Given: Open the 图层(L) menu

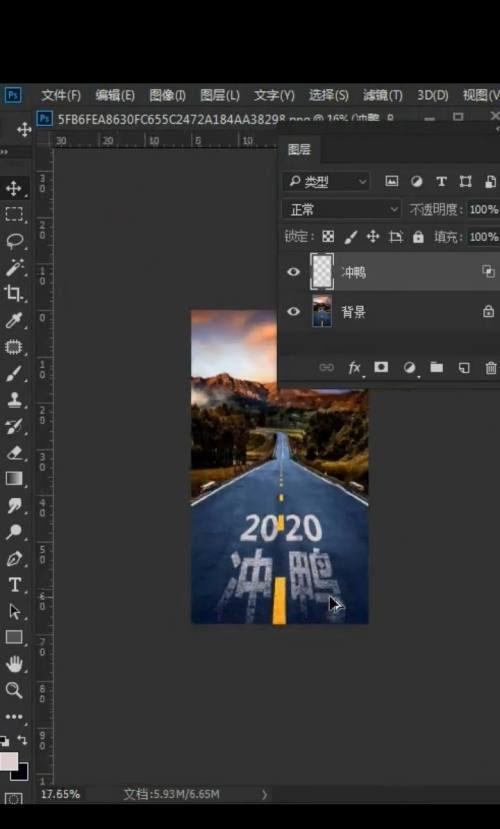Looking at the screenshot, I should coord(220,95).
